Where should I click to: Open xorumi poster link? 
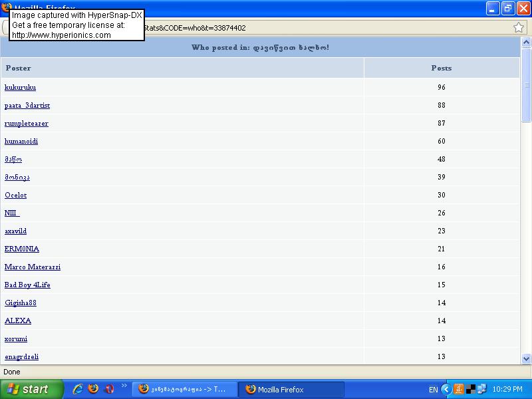pos(16,339)
